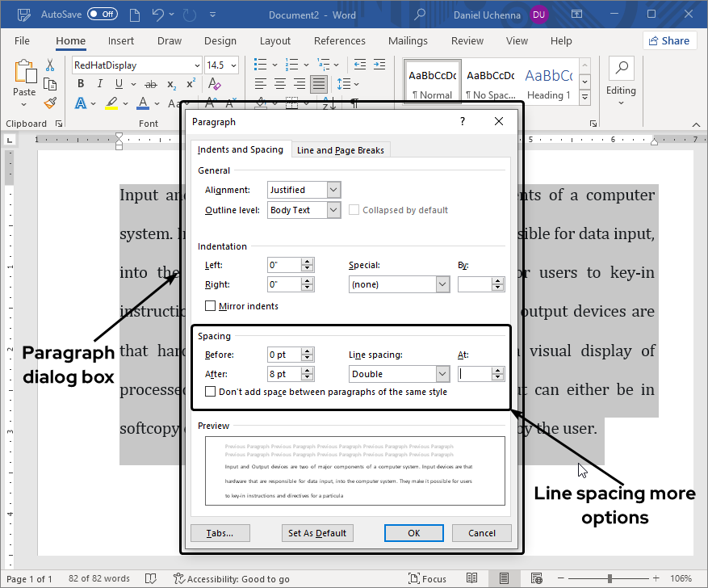
Task: Enable Don't add space between paragraphs option
Action: (x=211, y=392)
